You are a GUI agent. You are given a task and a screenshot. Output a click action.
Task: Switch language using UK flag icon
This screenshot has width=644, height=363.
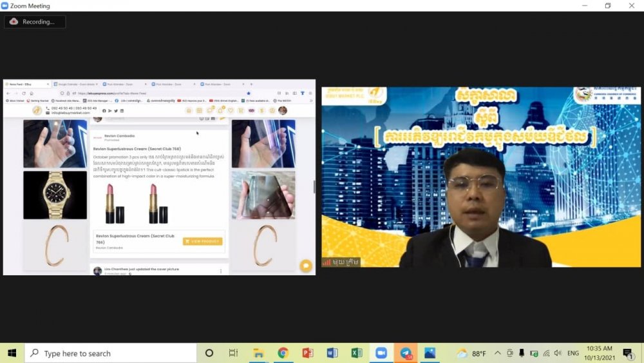point(251,111)
